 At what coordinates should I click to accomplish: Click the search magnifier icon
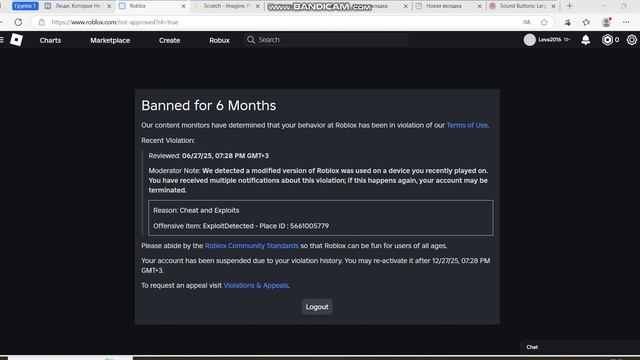(x=251, y=40)
